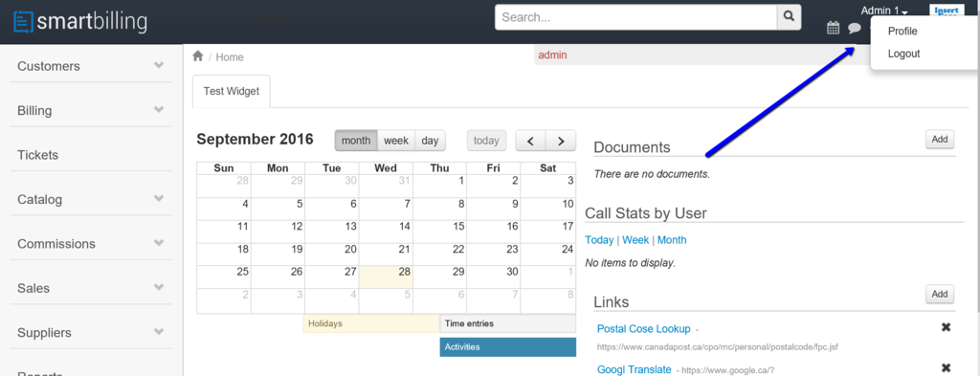
Task: Toggle Holidays calendar legend
Action: tap(371, 323)
